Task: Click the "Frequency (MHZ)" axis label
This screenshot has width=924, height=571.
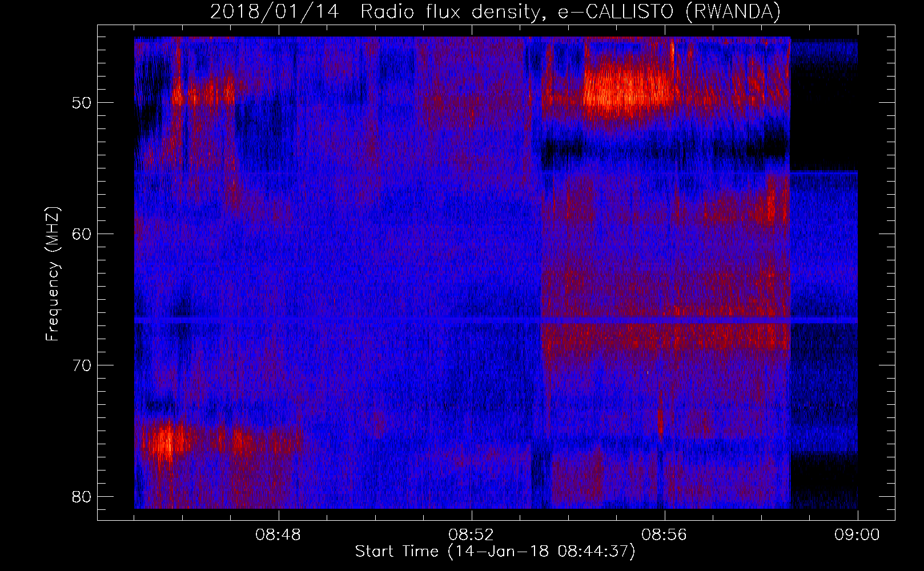Action: click(52, 274)
